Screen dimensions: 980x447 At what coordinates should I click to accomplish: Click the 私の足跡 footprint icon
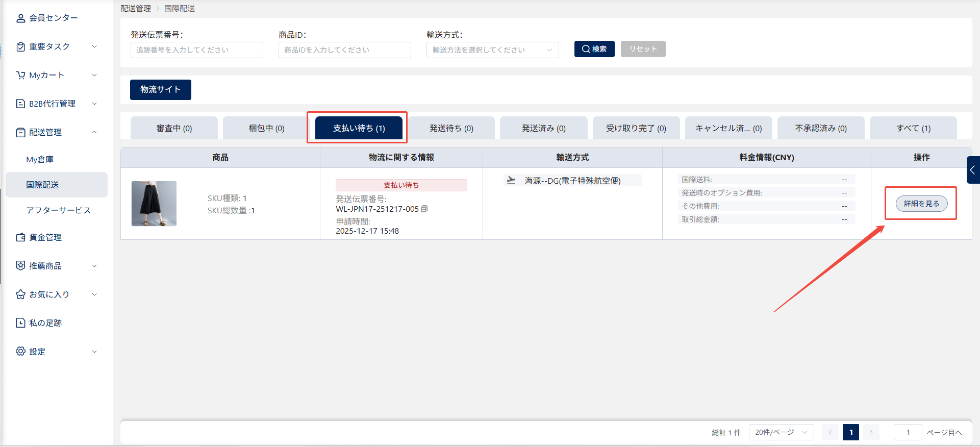[x=20, y=323]
